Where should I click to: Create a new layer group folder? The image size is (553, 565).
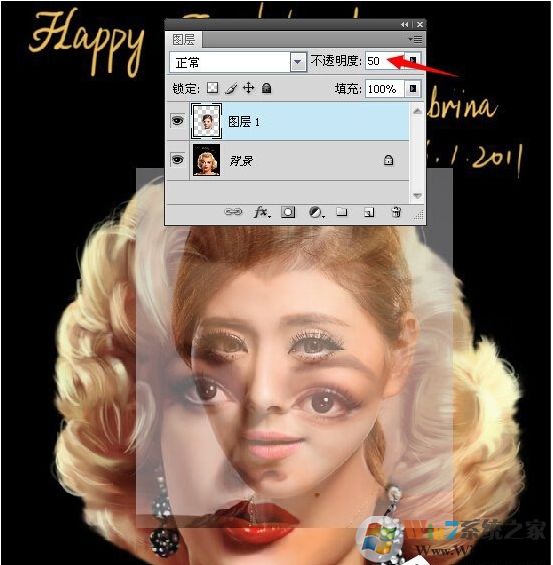342,212
